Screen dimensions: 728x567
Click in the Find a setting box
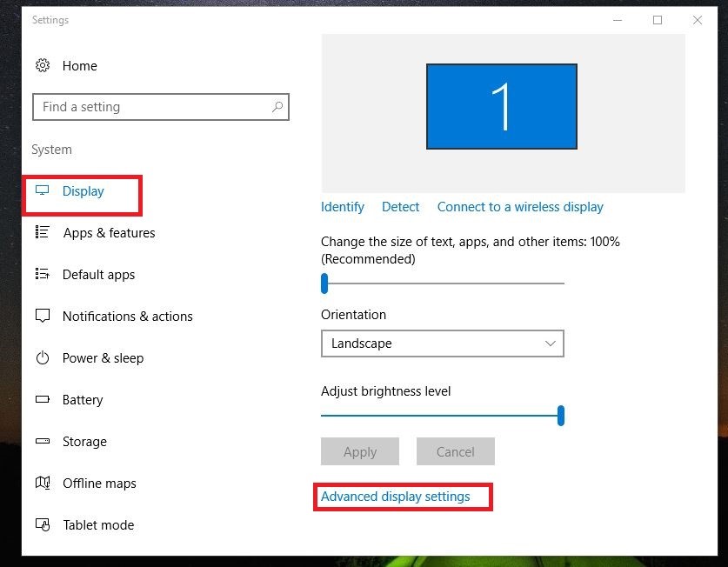click(161, 107)
